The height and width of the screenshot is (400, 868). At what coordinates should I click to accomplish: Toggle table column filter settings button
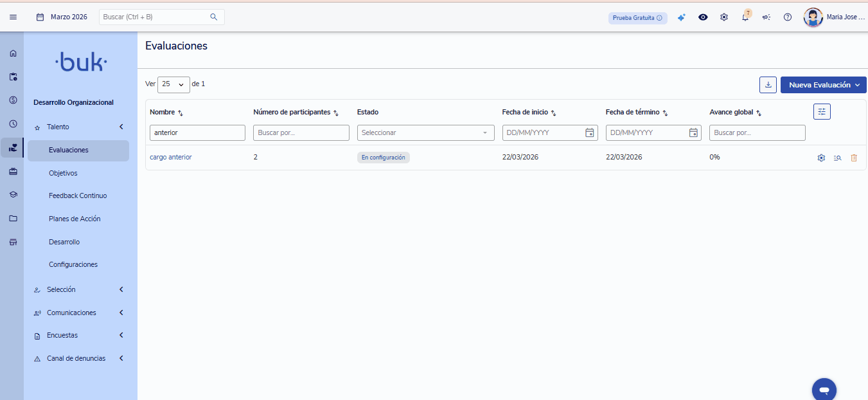[822, 112]
